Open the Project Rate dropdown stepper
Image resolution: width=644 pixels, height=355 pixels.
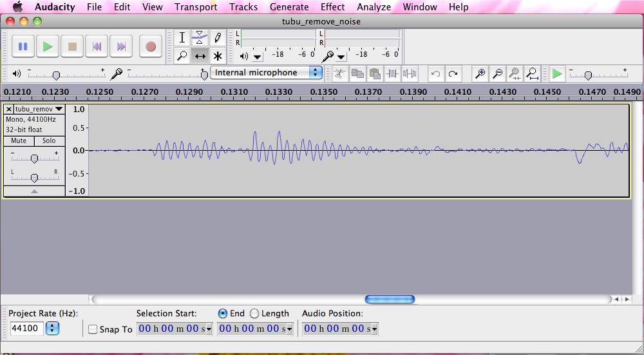pos(52,329)
